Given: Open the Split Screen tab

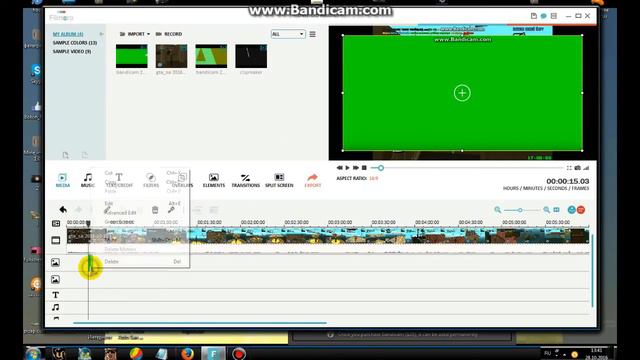Looking at the screenshot, I should point(279,180).
